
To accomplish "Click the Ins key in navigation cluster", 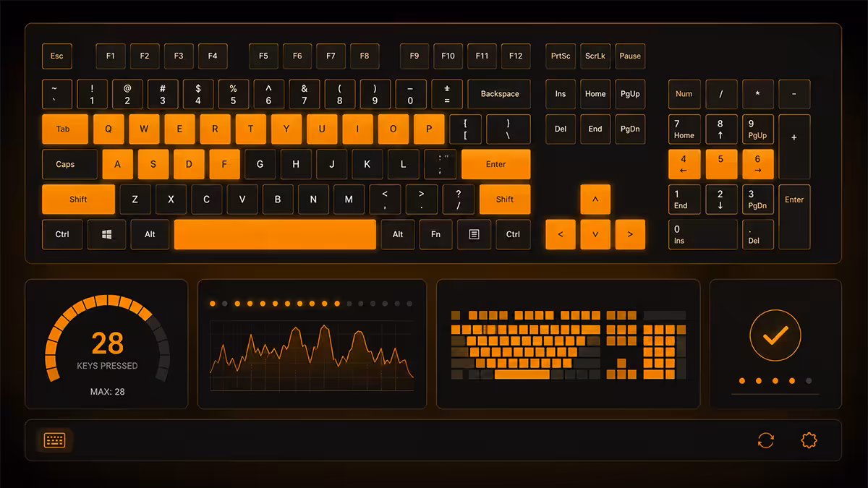I will coord(561,94).
